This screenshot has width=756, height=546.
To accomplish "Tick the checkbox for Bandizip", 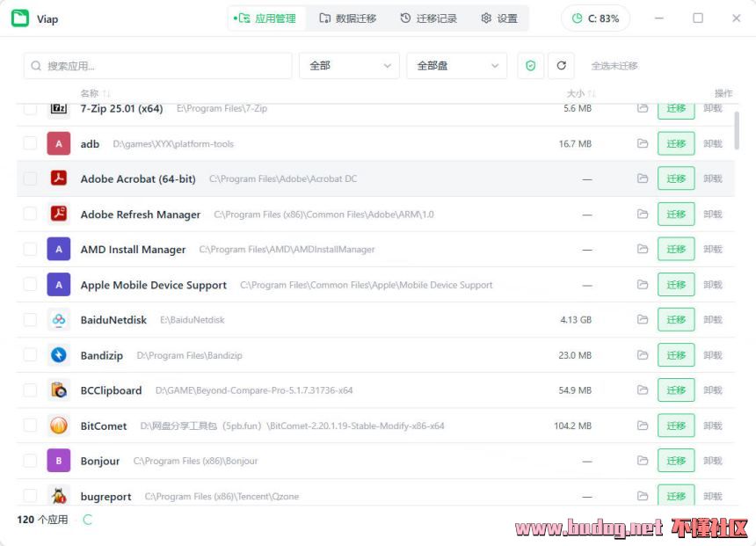I will [30, 355].
